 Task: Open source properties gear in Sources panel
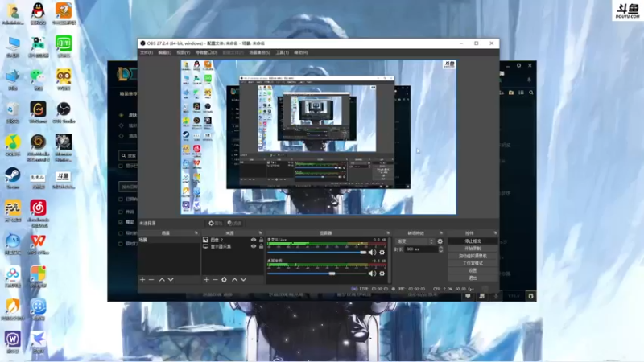click(x=224, y=279)
